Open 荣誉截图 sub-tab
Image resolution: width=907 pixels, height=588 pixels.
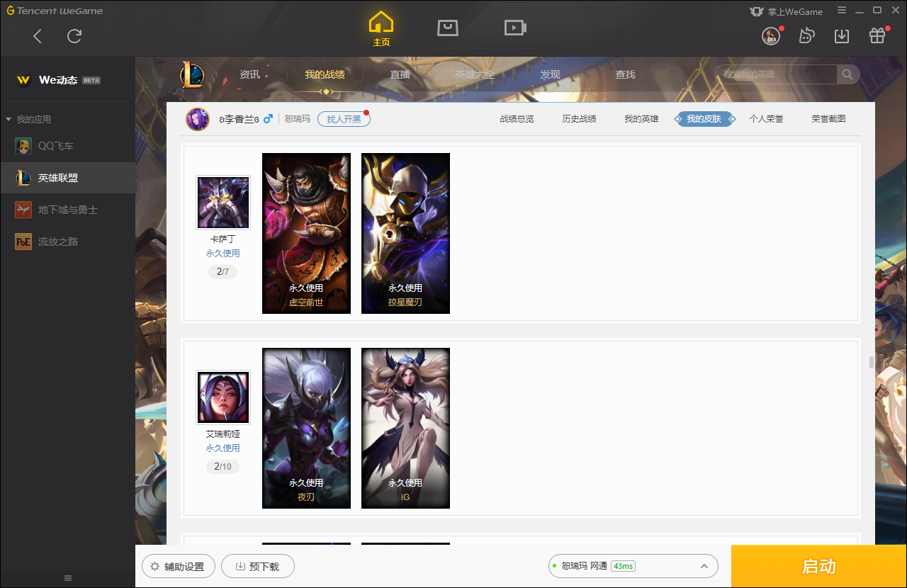point(828,119)
